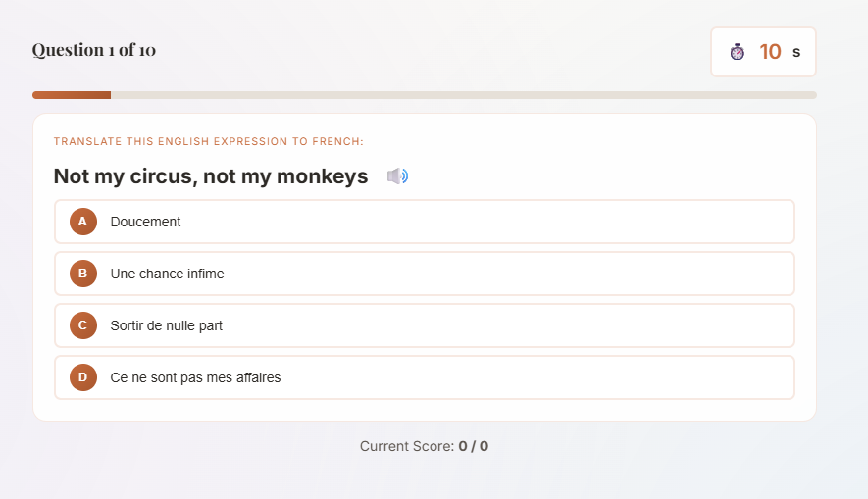Click the "Question 1 of 10" heading

pyautogui.click(x=94, y=50)
